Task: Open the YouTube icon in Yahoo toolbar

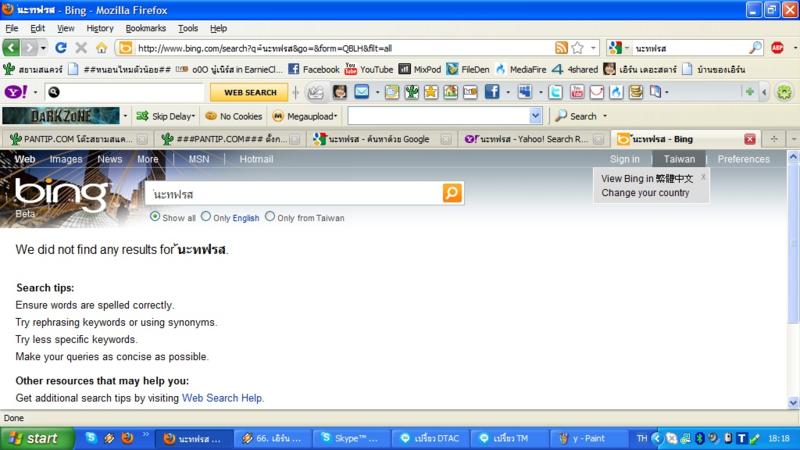Action: coord(577,92)
